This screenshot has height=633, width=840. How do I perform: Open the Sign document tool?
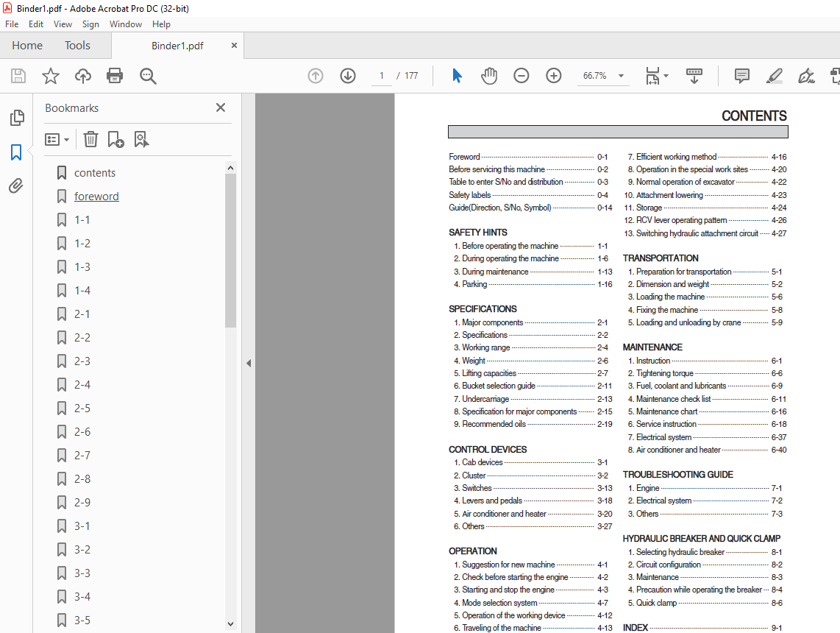click(806, 76)
